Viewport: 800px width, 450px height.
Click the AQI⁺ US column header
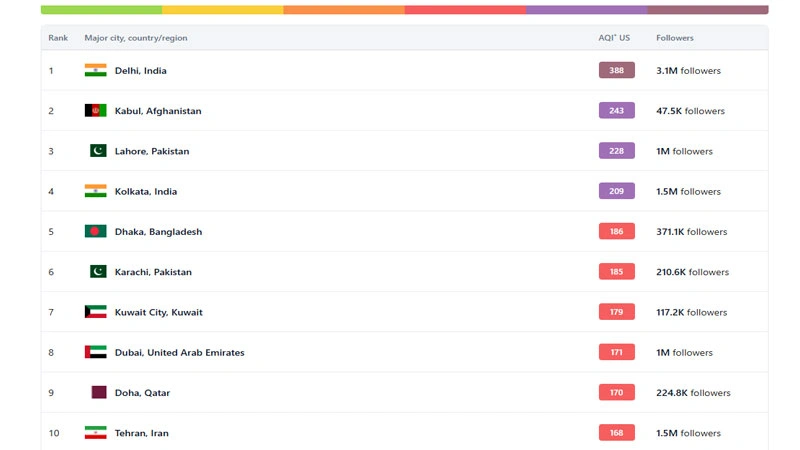coord(613,38)
